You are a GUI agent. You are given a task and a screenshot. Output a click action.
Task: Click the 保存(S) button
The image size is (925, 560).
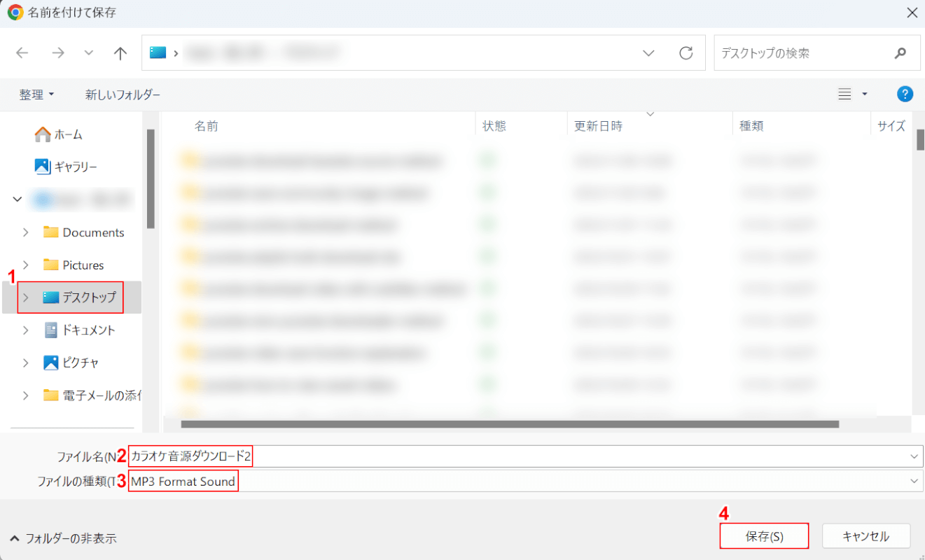point(764,536)
